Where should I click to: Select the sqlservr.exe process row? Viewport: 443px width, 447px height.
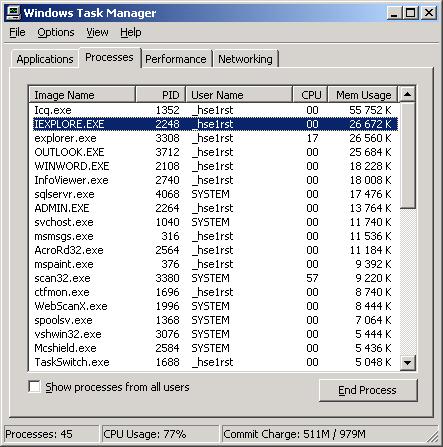click(215, 194)
